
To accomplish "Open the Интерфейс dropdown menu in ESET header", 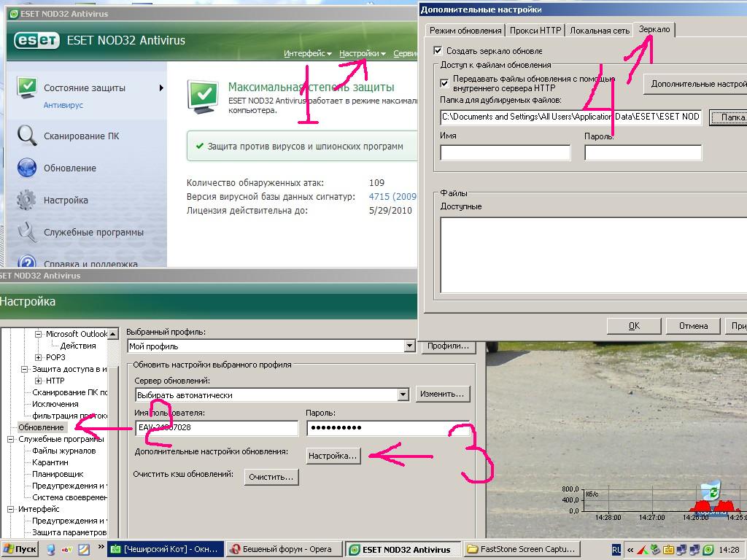I will [x=308, y=53].
